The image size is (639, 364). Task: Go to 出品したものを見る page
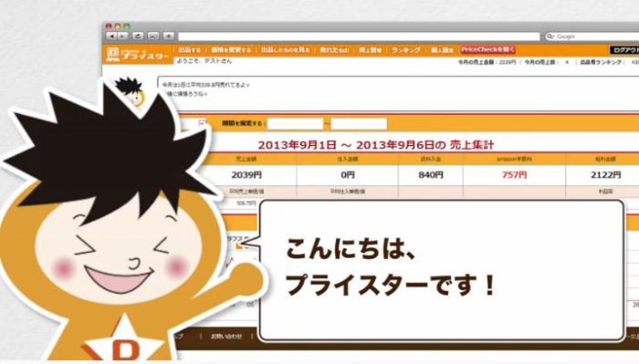(x=285, y=50)
